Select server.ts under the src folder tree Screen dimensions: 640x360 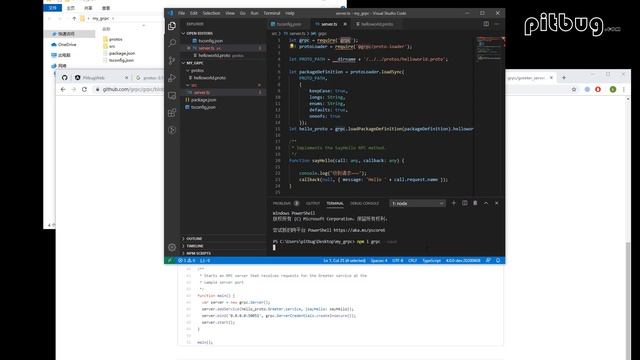tap(223, 92)
